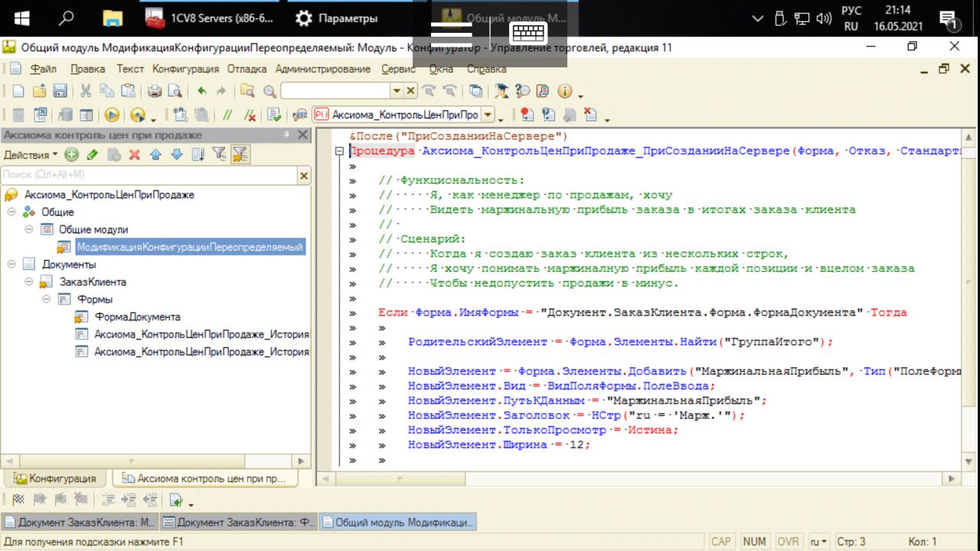Screen dimensions: 980x551
Task: Open the Правка menu
Action: tap(87, 69)
